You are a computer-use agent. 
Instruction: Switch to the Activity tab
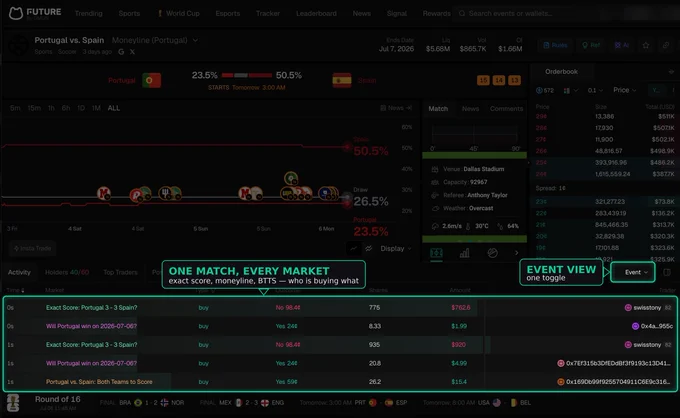tap(19, 272)
